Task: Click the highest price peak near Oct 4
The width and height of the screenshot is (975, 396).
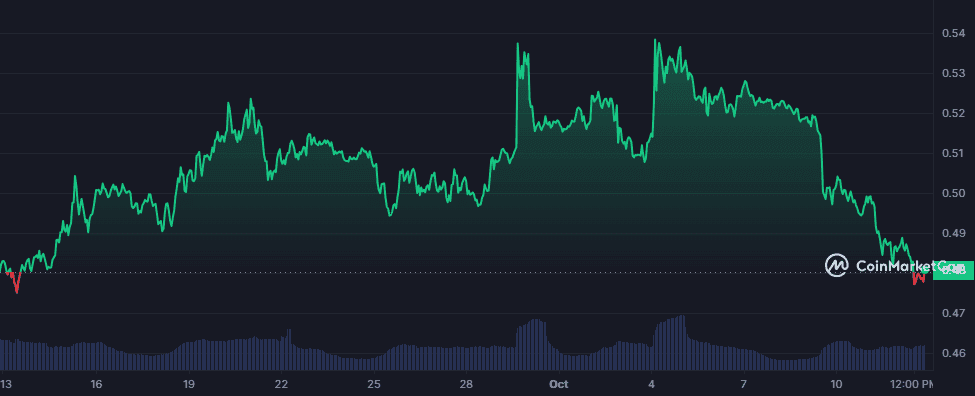Action: tap(655, 41)
